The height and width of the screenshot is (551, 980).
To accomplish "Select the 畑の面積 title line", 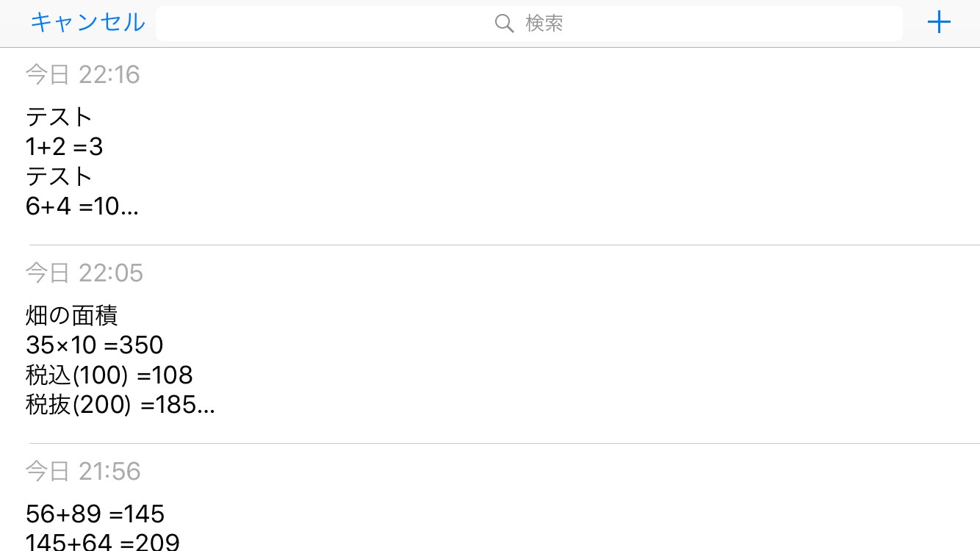I will tap(71, 315).
